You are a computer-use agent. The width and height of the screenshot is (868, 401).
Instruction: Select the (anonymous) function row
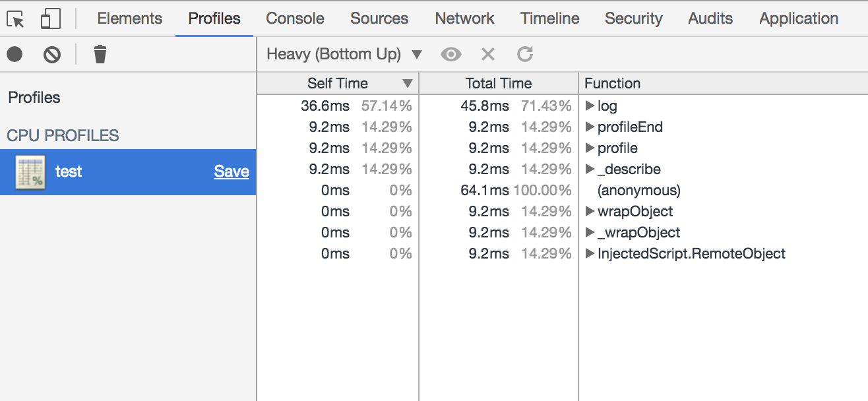[x=562, y=191]
